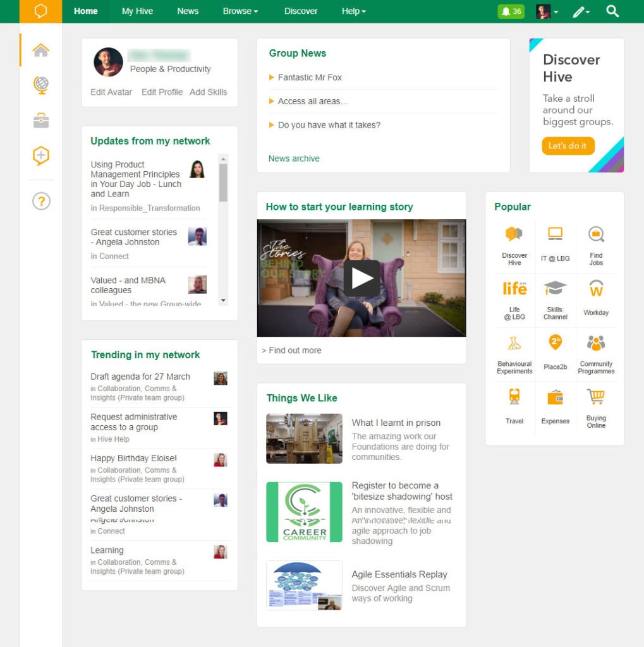This screenshot has height=647, width=644.
Task: Play the learning story video
Action: coord(361,278)
